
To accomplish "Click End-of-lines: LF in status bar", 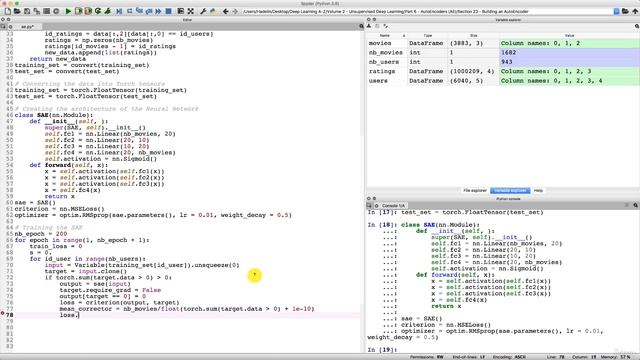I will [x=469, y=357].
